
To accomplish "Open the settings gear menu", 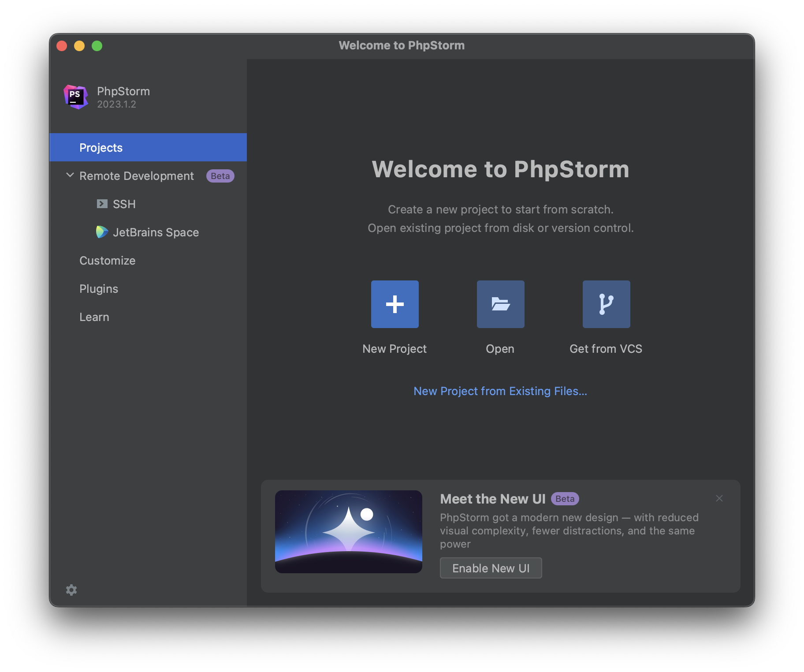I will click(71, 590).
